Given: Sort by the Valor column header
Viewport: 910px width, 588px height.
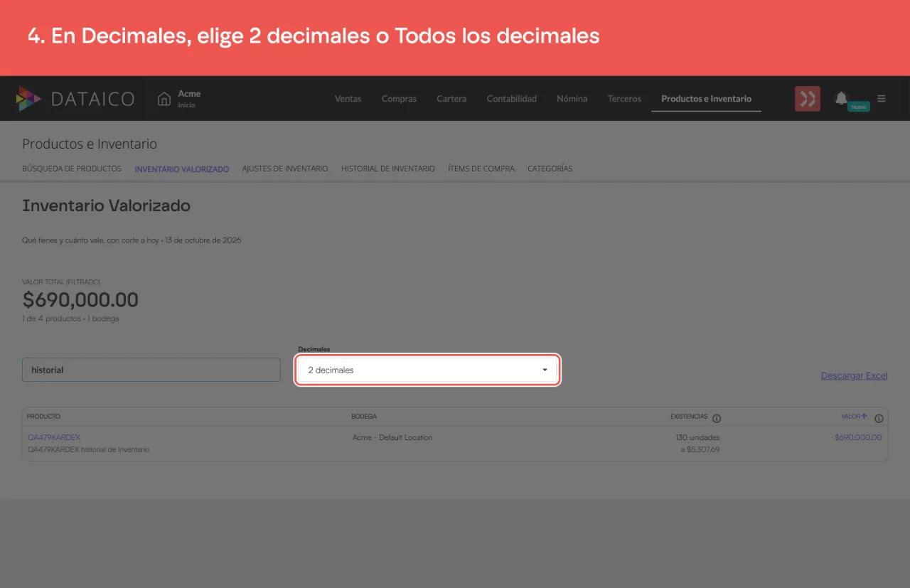Looking at the screenshot, I should click(x=854, y=417).
